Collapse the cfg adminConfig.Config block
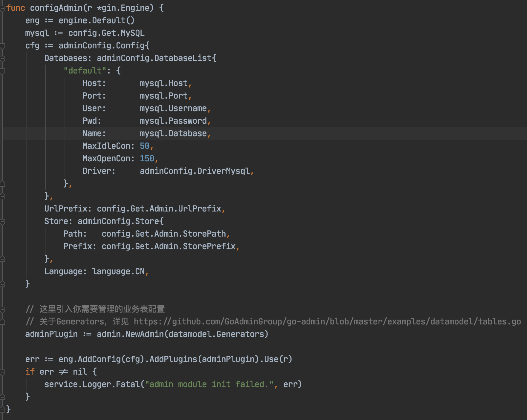This screenshot has width=527, height=420. click(2, 45)
